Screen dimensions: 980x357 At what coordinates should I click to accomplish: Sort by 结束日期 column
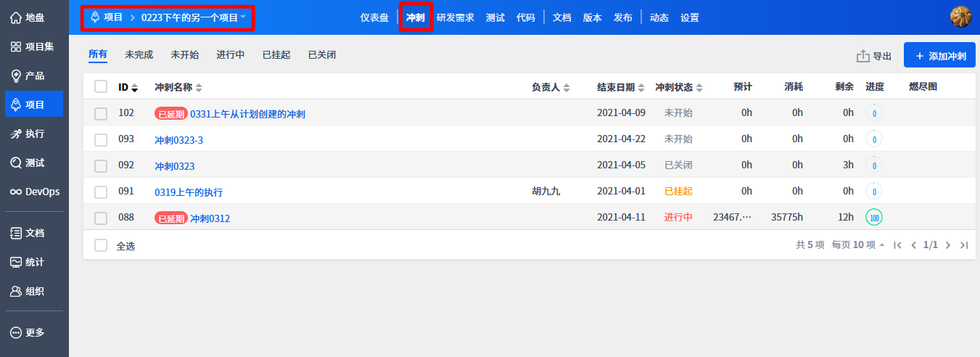pyautogui.click(x=621, y=87)
